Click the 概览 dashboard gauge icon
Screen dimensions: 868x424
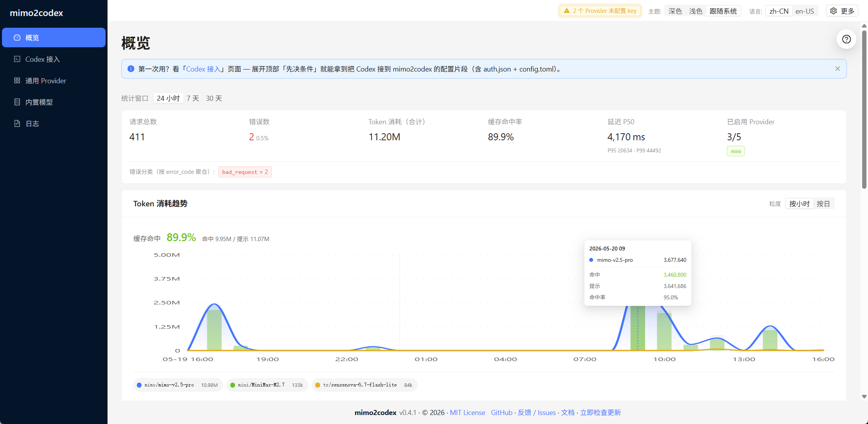coord(17,38)
